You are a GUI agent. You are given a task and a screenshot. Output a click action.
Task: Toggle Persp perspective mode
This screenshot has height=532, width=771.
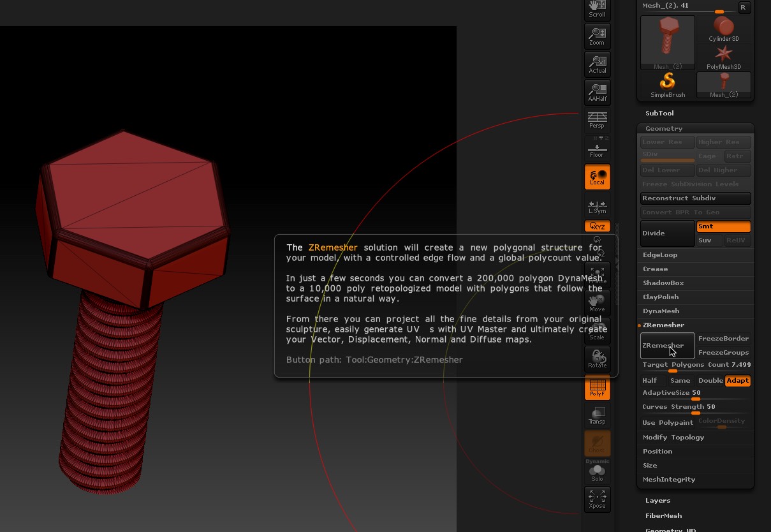point(597,119)
